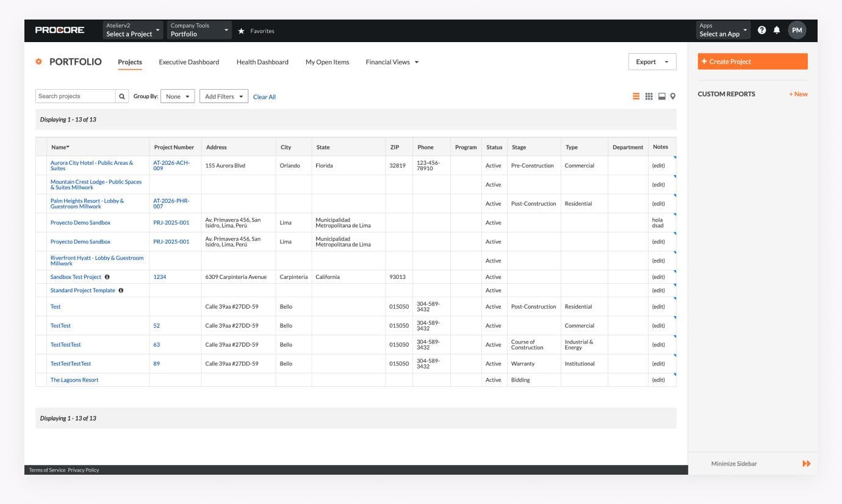842x504 pixels.
Task: Open the My Open Items tab
Action: pos(327,62)
